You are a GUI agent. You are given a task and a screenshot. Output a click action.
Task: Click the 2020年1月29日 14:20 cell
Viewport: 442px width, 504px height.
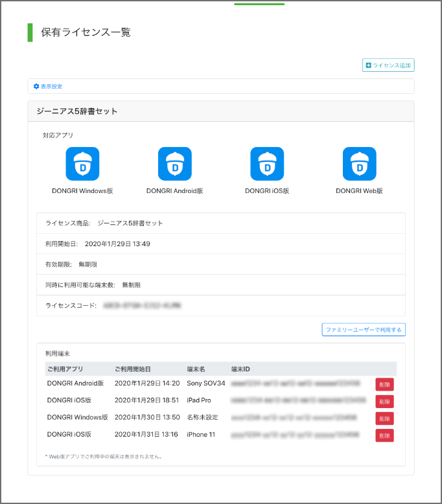pyautogui.click(x=147, y=383)
